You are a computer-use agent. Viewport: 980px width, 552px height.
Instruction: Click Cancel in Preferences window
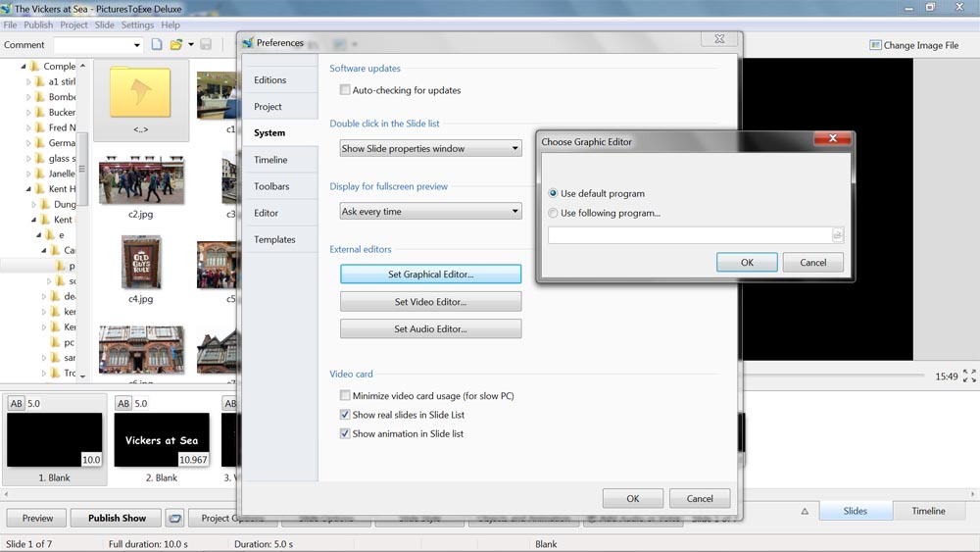click(700, 498)
